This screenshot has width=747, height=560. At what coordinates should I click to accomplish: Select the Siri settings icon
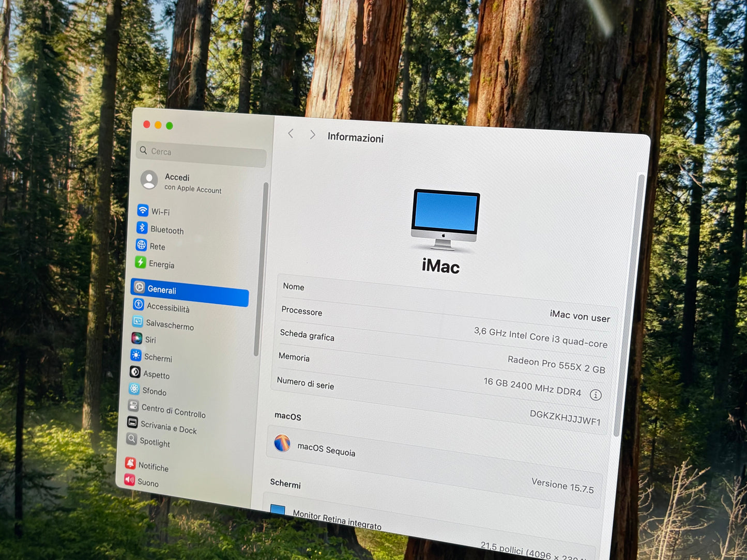pos(136,338)
